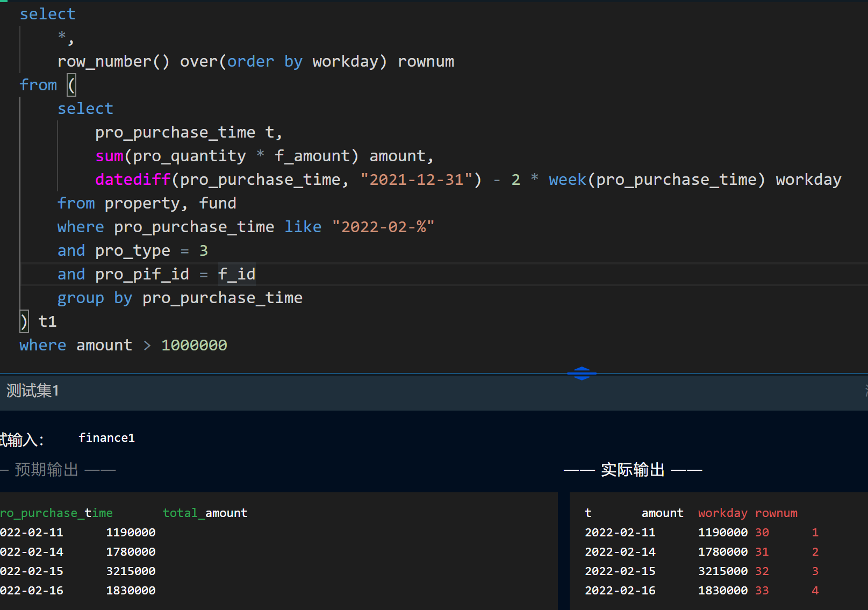Click the datediff function in the SQL code

132,179
